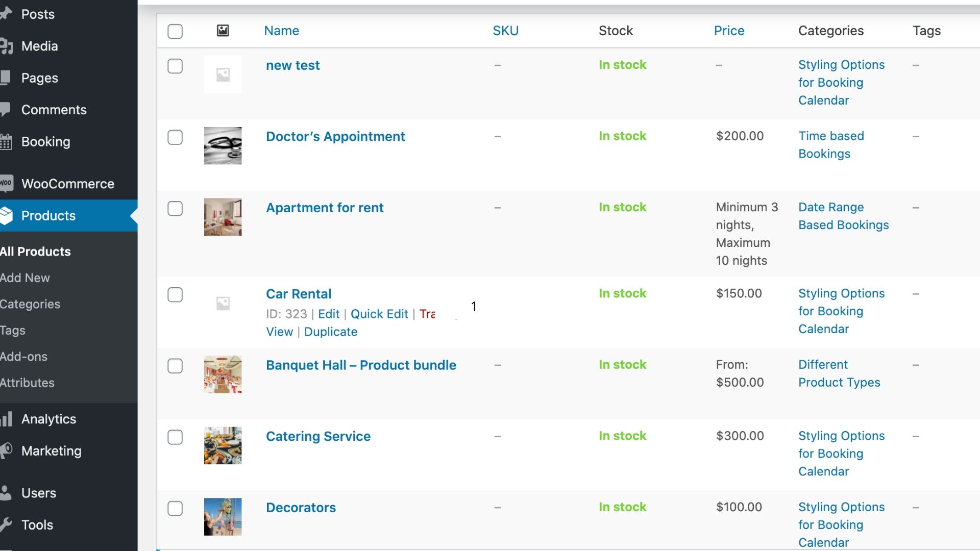Select Add New menu item
This screenshot has width=980, height=551.
tap(25, 277)
